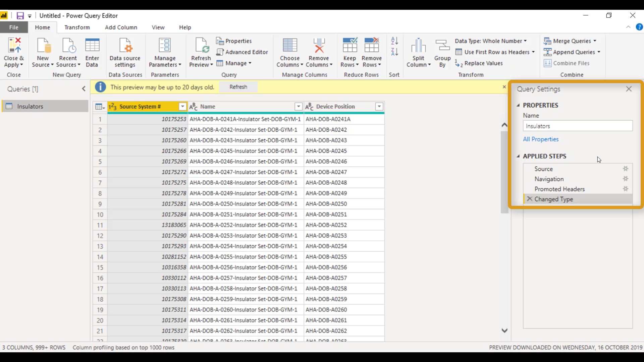
Task: Open the Device Position column filter
Action: pyautogui.click(x=379, y=106)
